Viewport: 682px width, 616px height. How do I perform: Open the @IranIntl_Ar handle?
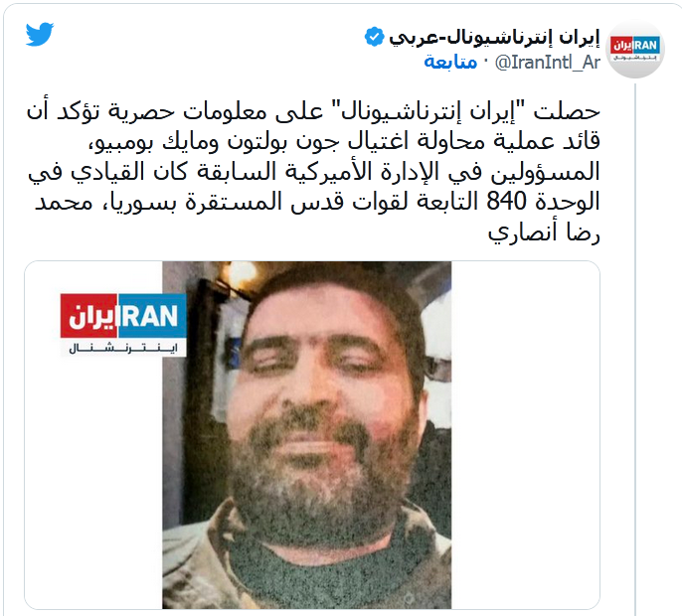[548, 63]
